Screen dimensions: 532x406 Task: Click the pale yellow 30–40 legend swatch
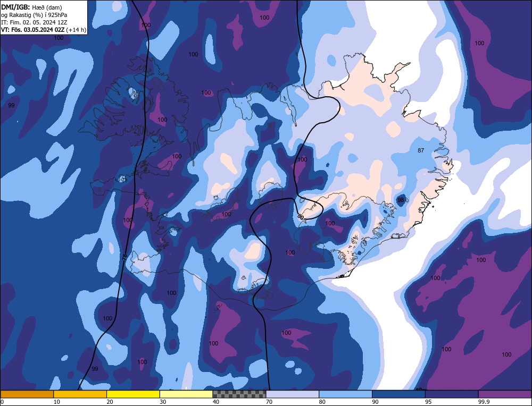(186, 394)
